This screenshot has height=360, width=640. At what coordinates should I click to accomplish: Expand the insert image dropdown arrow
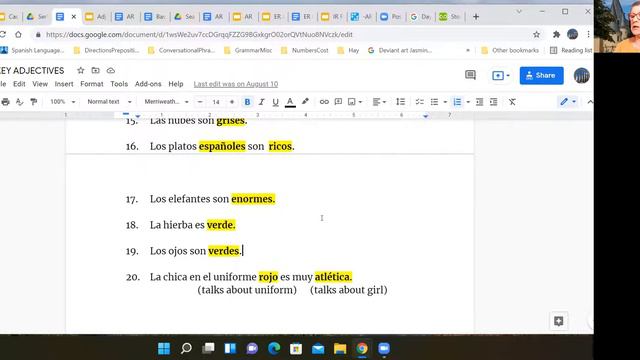[x=360, y=102]
